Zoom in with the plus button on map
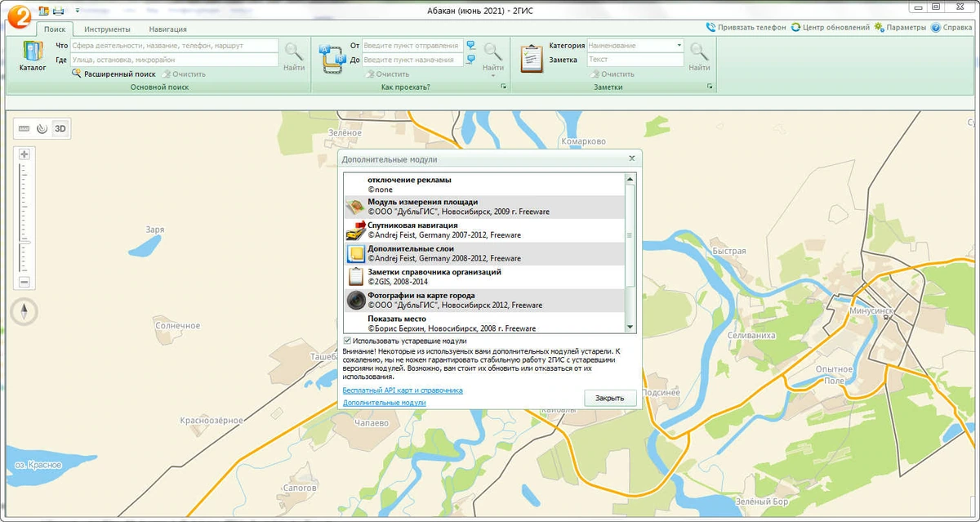Viewport: 980px width, 522px height. tap(24, 154)
